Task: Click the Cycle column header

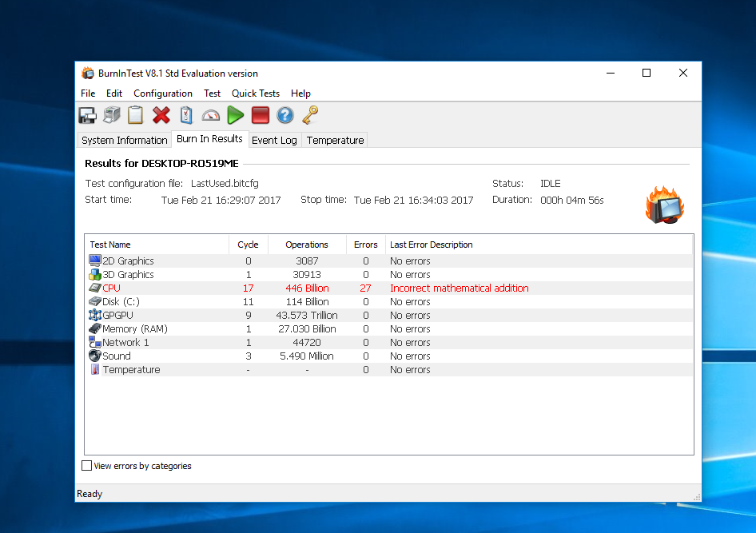Action: [x=249, y=245]
